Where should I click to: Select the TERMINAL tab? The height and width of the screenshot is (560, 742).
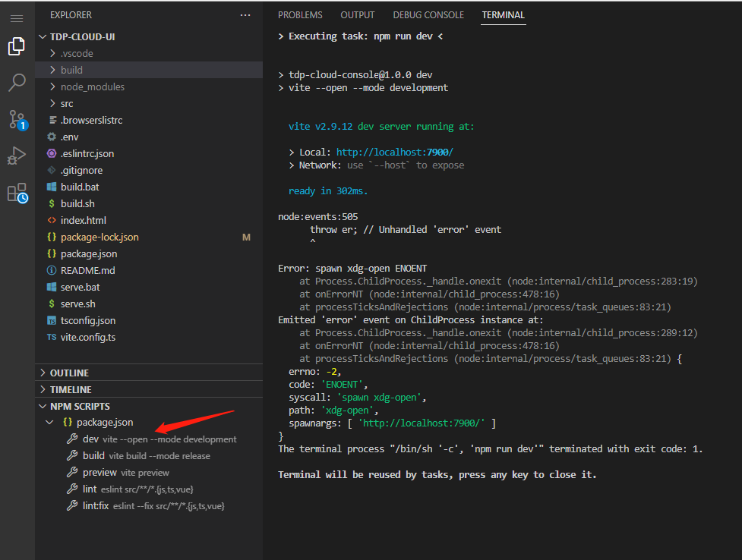503,15
